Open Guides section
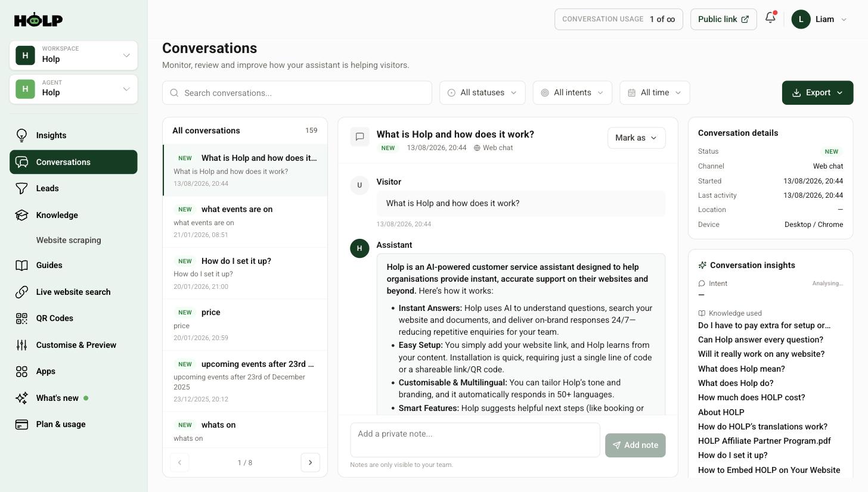This screenshot has height=492, width=868. 73,265
